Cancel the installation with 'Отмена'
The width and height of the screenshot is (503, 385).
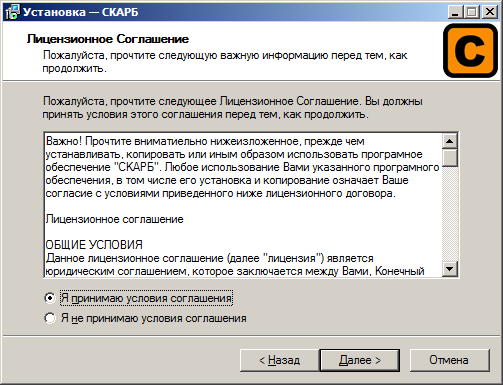pyautogui.click(x=449, y=360)
